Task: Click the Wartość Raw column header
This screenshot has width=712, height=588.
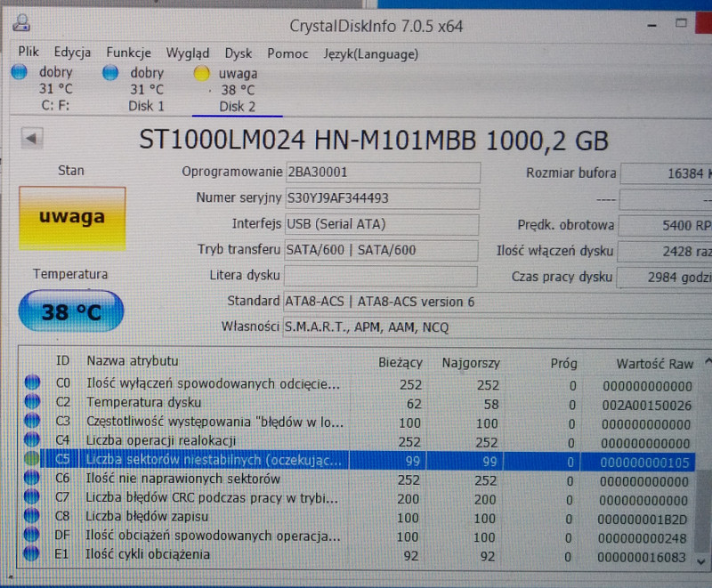Action: (x=654, y=364)
